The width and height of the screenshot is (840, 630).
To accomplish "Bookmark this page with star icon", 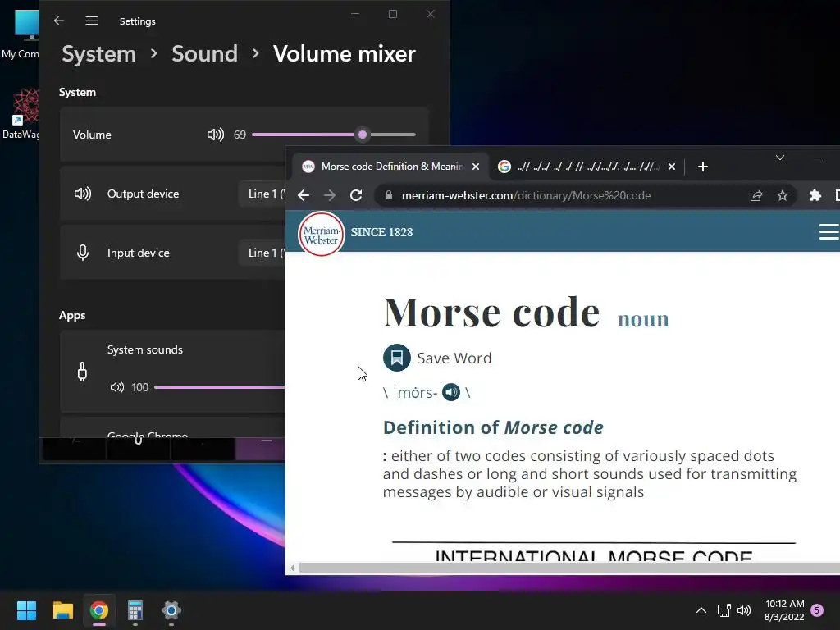I will pyautogui.click(x=783, y=195).
